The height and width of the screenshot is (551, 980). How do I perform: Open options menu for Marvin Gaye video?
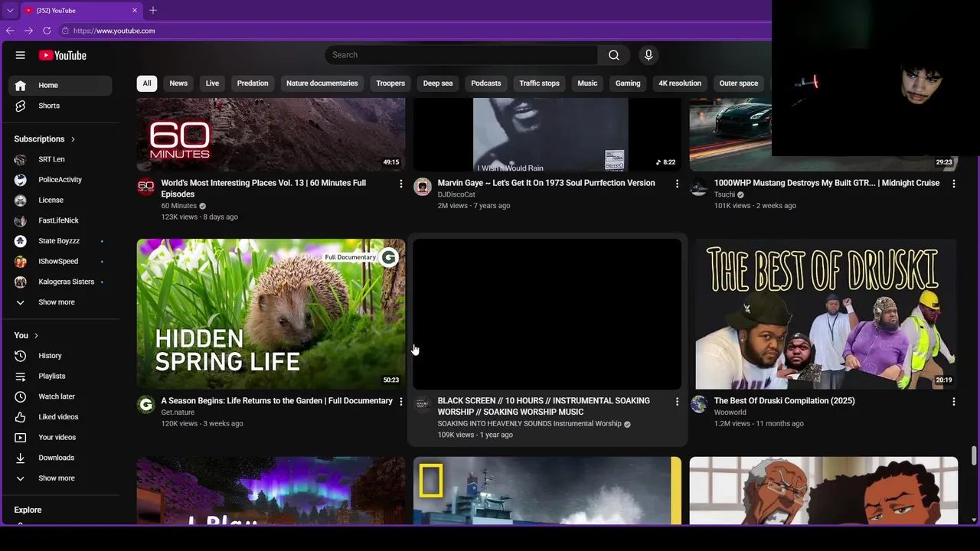677,184
